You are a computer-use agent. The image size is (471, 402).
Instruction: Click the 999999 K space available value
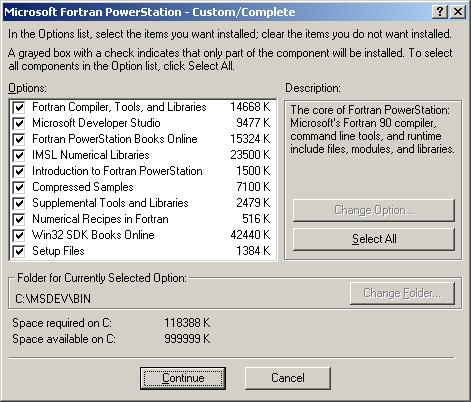tap(187, 339)
